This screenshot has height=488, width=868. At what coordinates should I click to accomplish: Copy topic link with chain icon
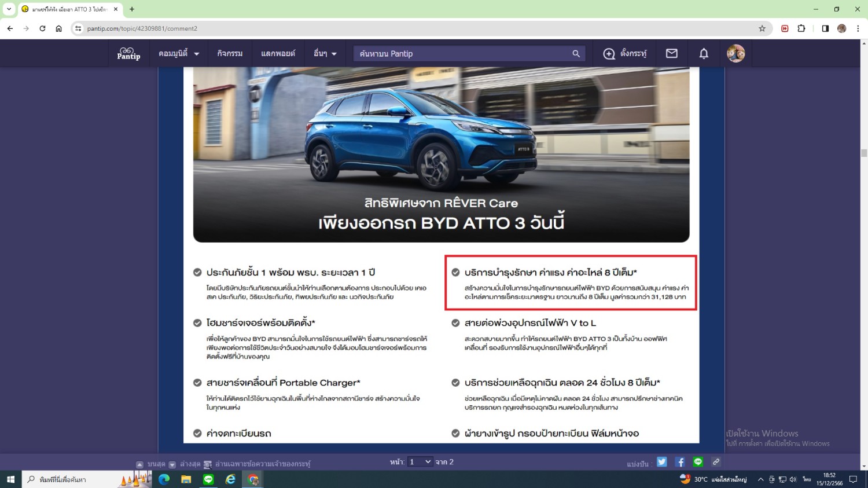[x=716, y=462]
